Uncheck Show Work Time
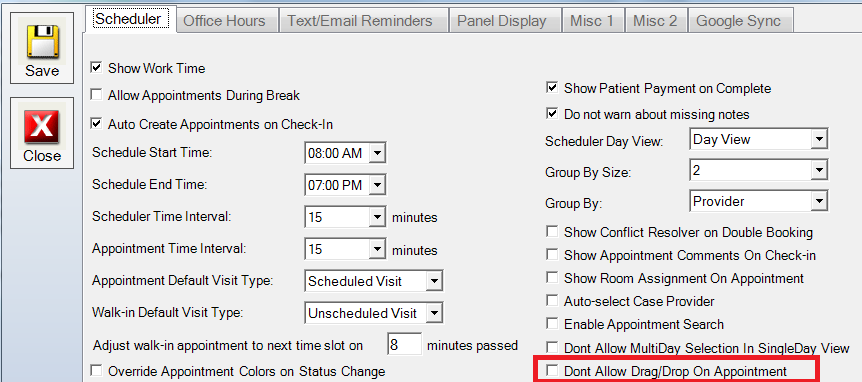The image size is (862, 382). pyautogui.click(x=97, y=68)
